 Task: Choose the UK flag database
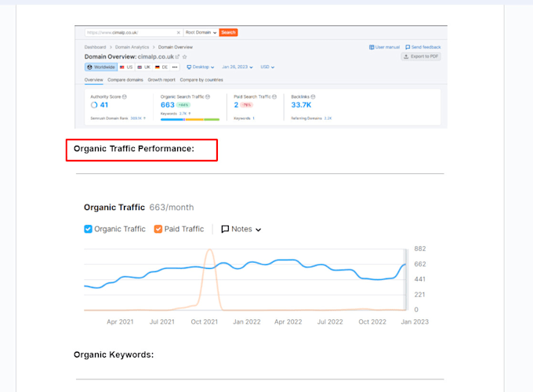143,67
